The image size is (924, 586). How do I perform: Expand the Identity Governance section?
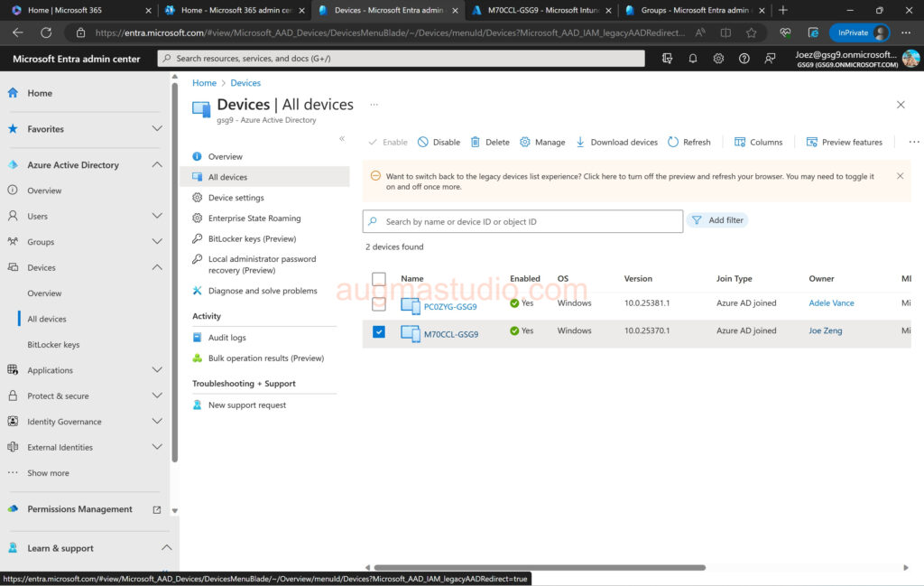(157, 422)
